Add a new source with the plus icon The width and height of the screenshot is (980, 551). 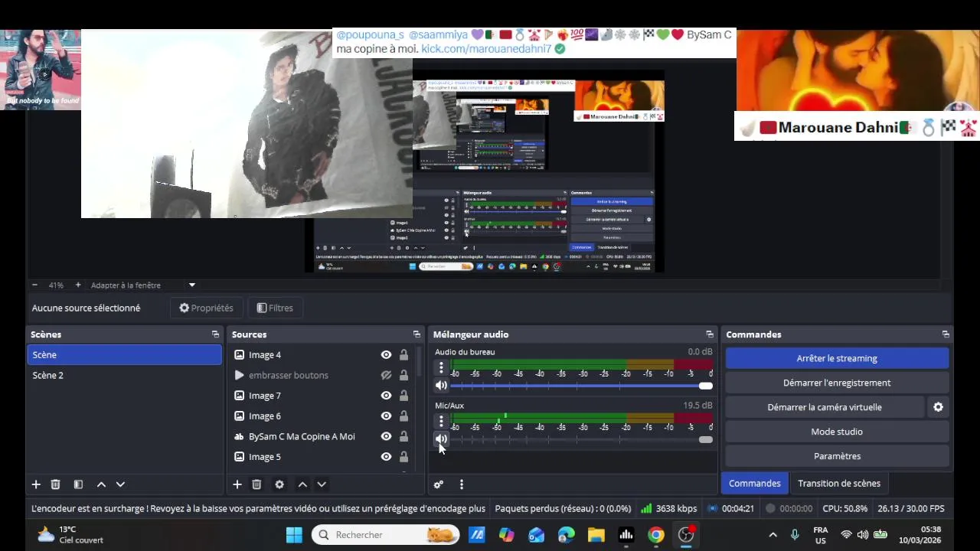pos(237,484)
